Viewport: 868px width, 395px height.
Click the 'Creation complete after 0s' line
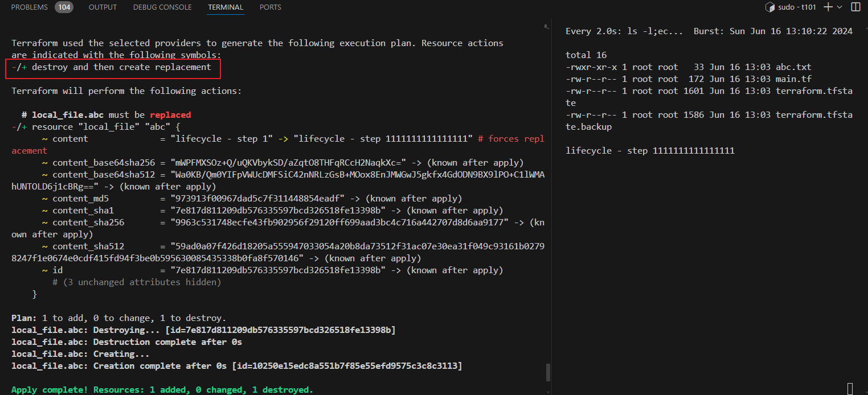pos(237,366)
